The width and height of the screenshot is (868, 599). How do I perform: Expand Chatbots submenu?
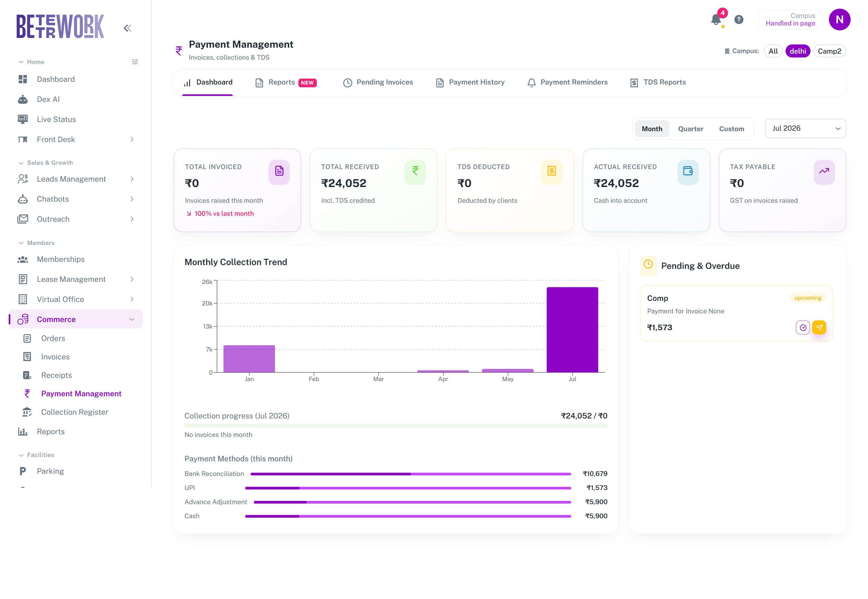pos(132,199)
